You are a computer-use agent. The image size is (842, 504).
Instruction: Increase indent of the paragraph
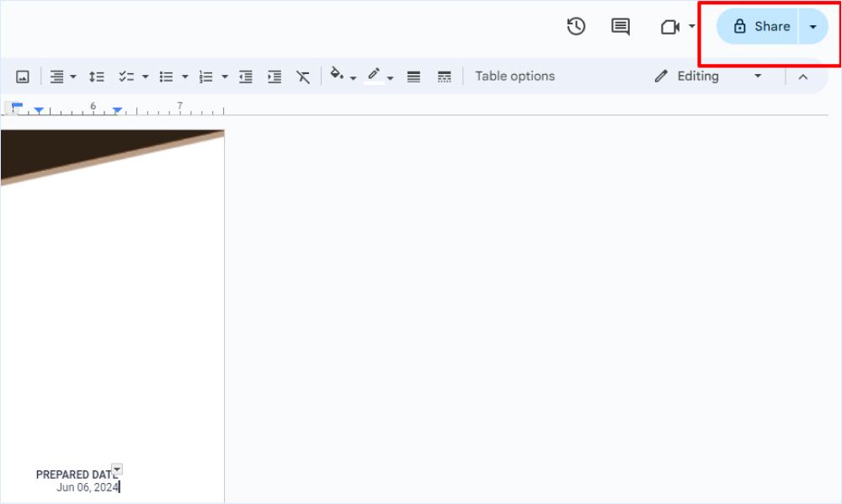pyautogui.click(x=274, y=77)
